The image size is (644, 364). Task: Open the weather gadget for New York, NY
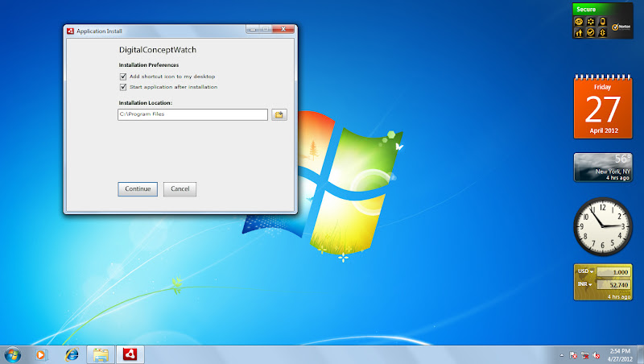pyautogui.click(x=603, y=168)
